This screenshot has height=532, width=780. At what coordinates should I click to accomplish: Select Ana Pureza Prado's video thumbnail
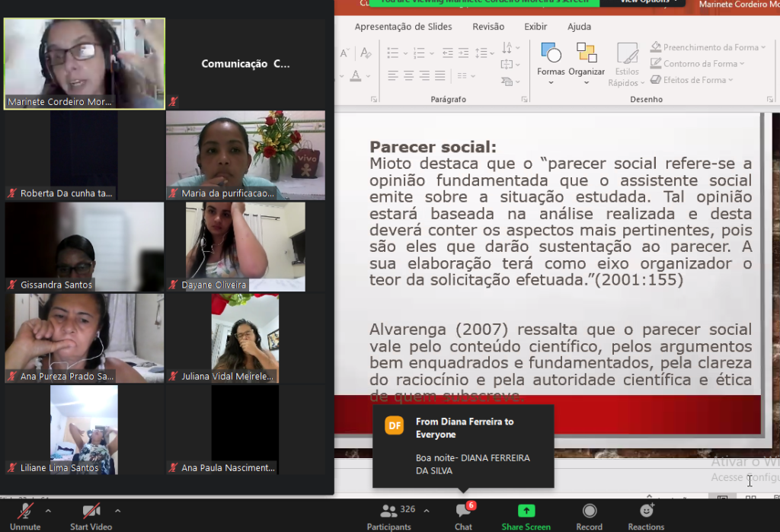[85, 338]
